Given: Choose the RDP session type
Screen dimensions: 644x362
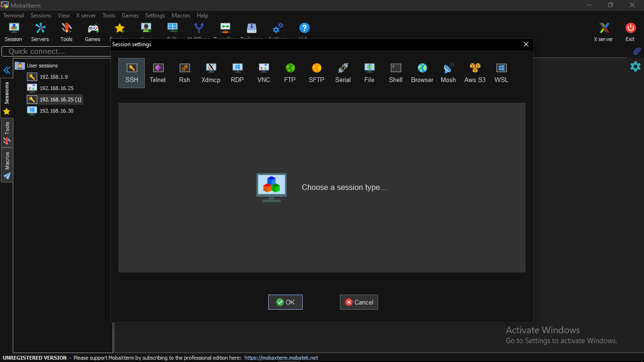Looking at the screenshot, I should [x=237, y=73].
